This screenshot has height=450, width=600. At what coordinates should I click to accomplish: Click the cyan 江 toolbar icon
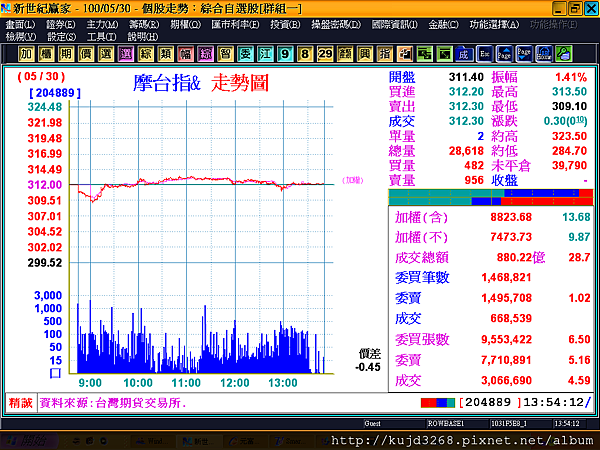point(265,54)
